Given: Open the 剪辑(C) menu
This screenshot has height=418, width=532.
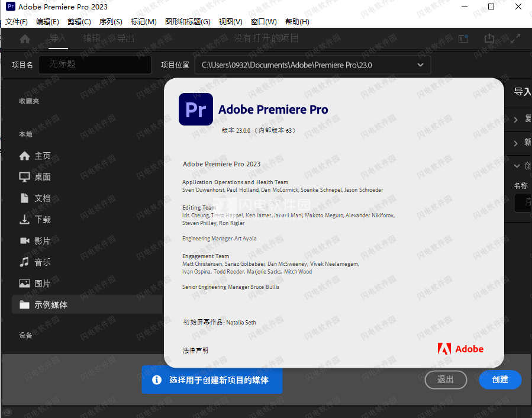Looking at the screenshot, I should [x=79, y=22].
